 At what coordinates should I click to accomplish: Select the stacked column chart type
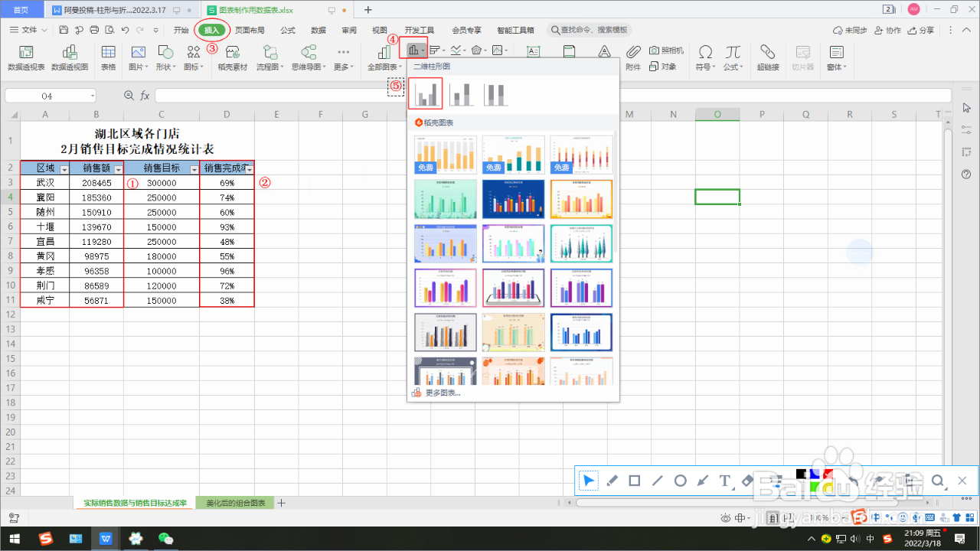pyautogui.click(x=461, y=94)
